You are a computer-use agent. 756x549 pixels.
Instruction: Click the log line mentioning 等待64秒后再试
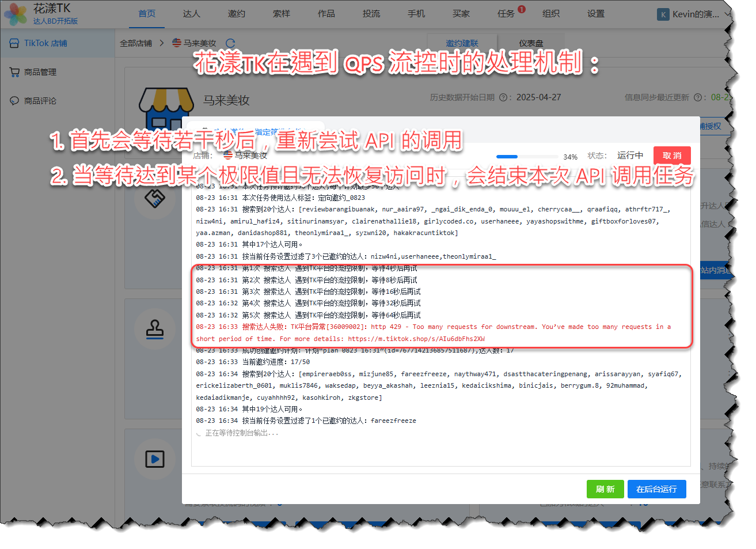coord(308,315)
